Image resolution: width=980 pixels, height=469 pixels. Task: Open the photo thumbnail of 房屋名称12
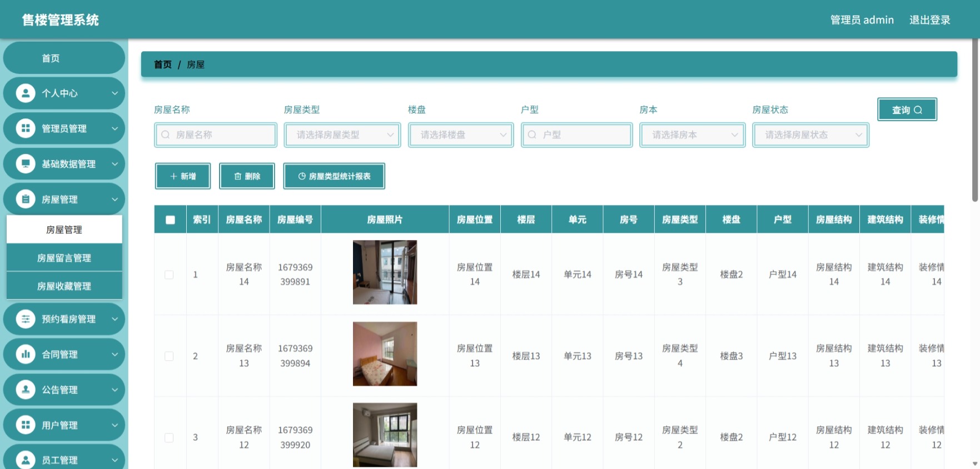tap(385, 435)
